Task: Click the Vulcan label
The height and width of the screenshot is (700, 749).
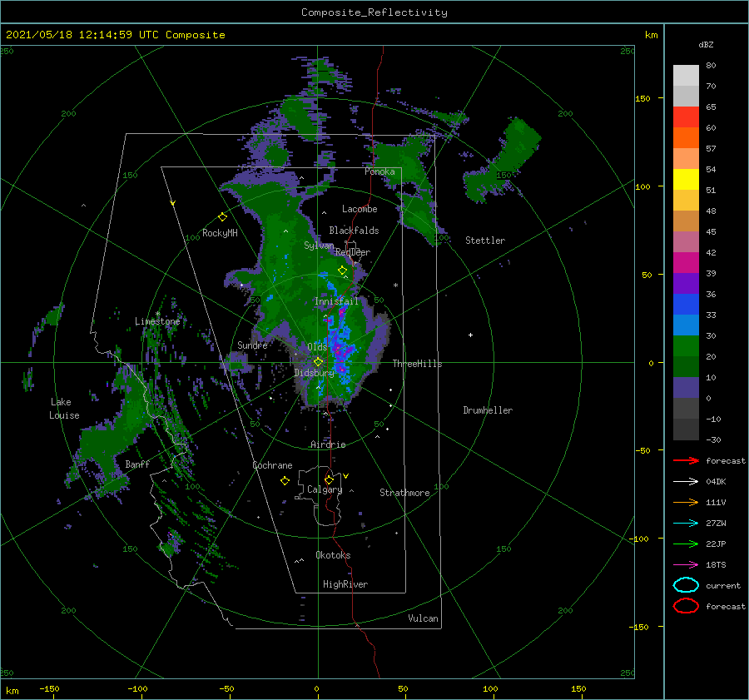Action: click(x=423, y=618)
